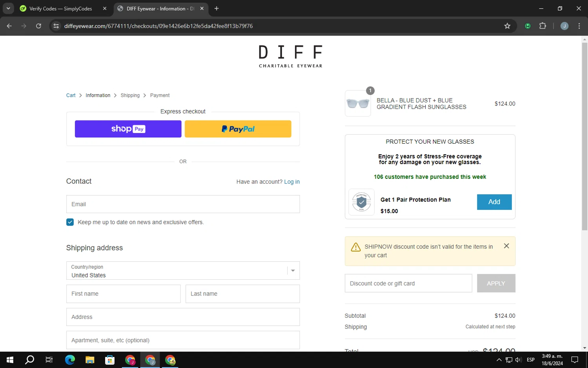Click the Payment breadcrumb
This screenshot has height=368, width=588.
[160, 95]
